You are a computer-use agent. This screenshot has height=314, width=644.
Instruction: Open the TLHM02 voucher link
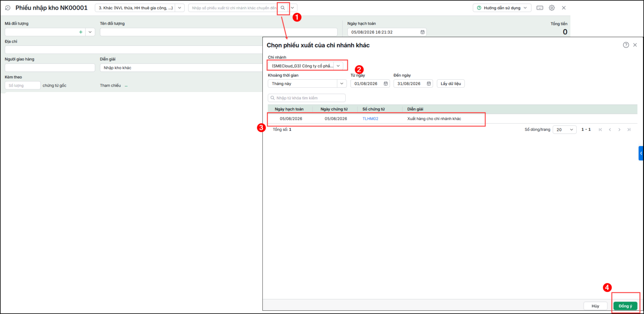coord(370,119)
